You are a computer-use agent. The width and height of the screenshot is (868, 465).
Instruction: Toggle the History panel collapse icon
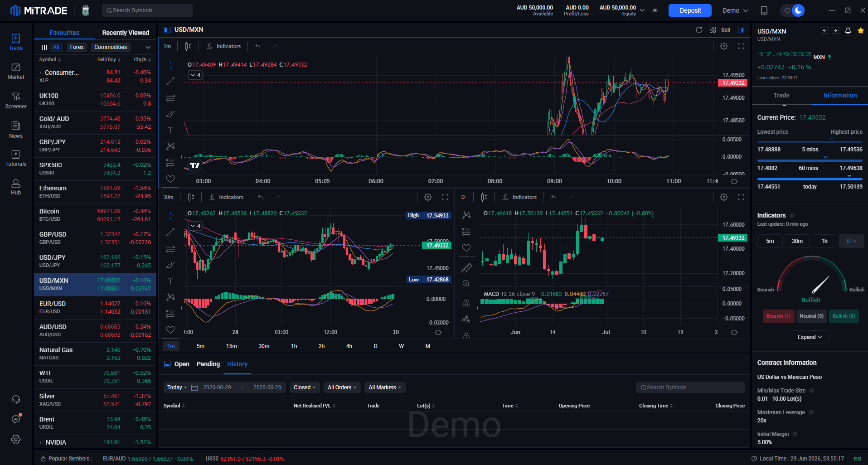[167, 364]
